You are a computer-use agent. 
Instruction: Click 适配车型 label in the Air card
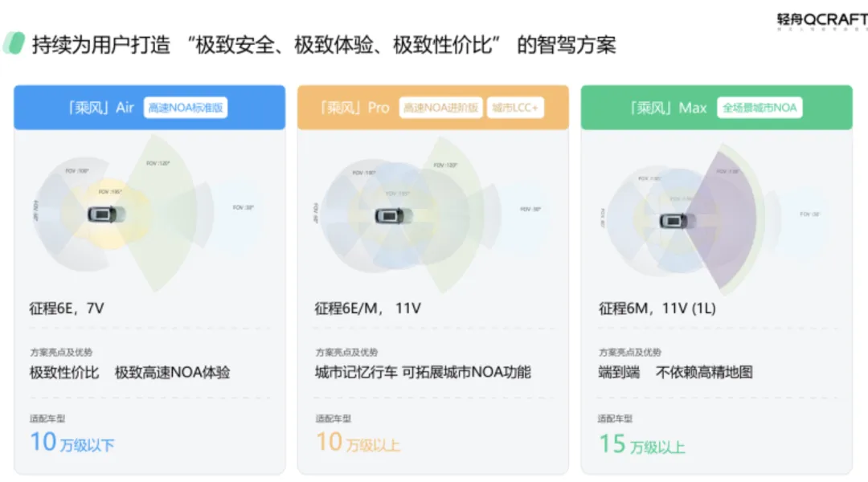point(47,419)
